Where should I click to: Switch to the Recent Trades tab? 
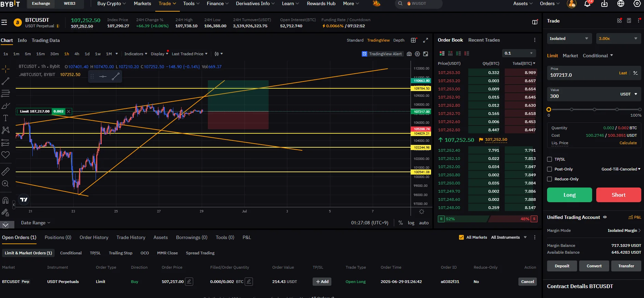pyautogui.click(x=484, y=40)
